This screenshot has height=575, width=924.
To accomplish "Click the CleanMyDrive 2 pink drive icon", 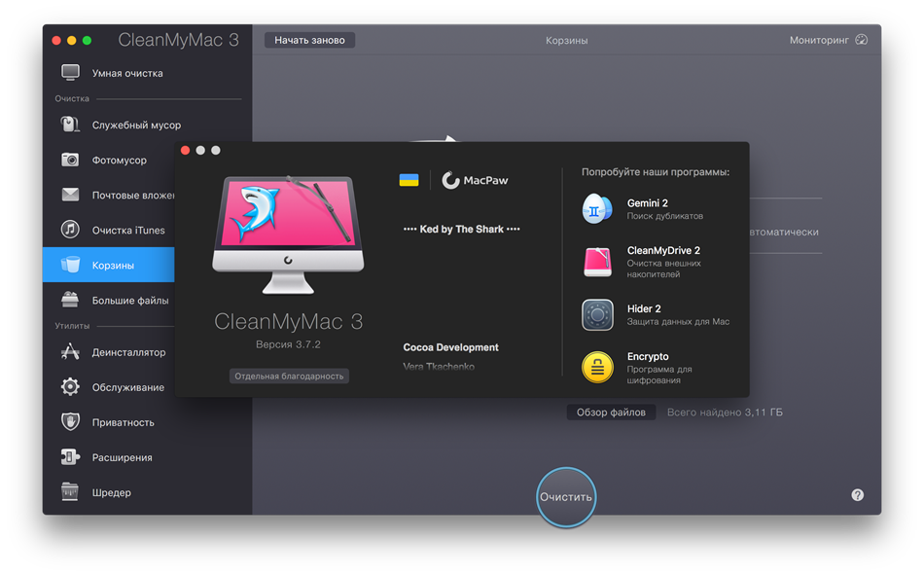I will [597, 262].
